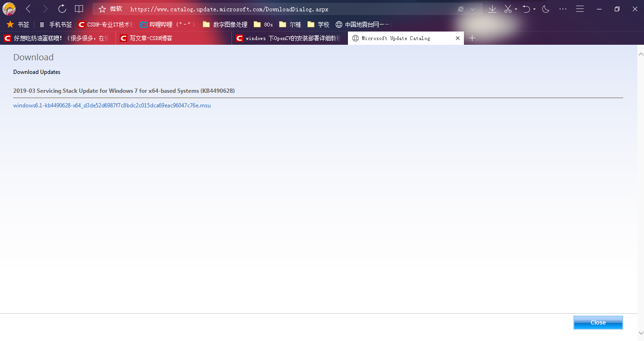644x341 pixels.
Task: Expand the undo closed-tab dropdown arrow
Action: (534, 9)
